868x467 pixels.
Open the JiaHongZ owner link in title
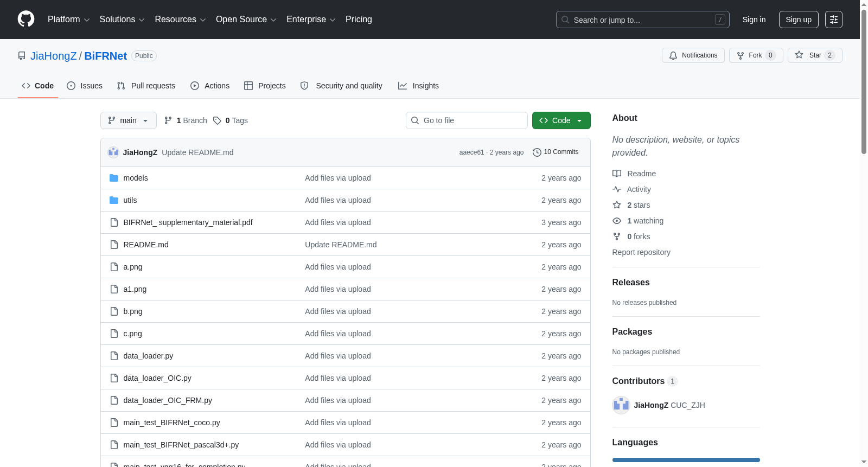[54, 56]
